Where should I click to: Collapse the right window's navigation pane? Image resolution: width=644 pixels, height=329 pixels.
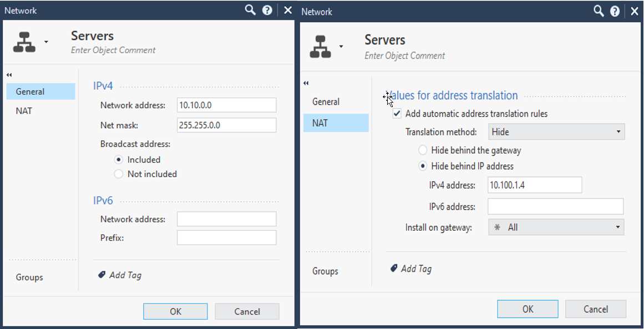pos(306,83)
